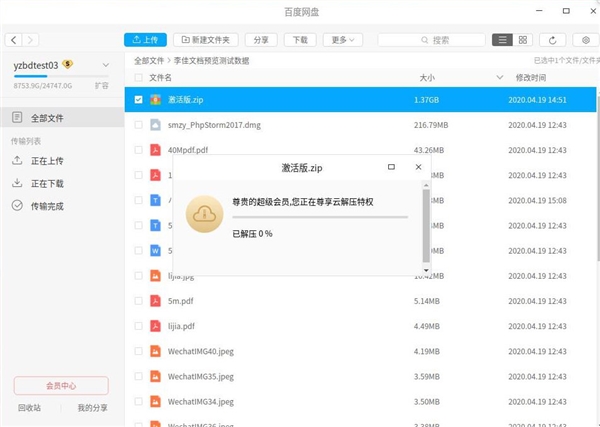Tick checkbox for smzy_PhpStorm2017.dmg
Screen dimensions: 600x427
click(x=139, y=125)
